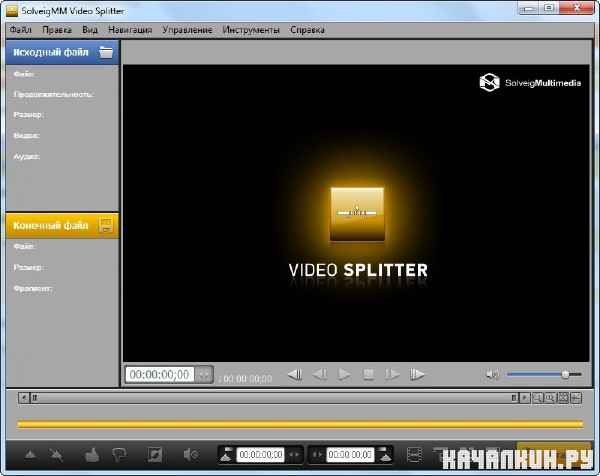The height and width of the screenshot is (476, 600).
Task: Click the Исходный файл panel header
Action: pyautogui.click(x=63, y=52)
